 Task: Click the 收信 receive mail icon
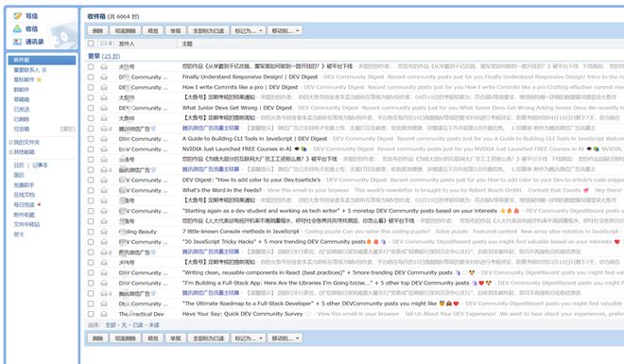tap(18, 28)
